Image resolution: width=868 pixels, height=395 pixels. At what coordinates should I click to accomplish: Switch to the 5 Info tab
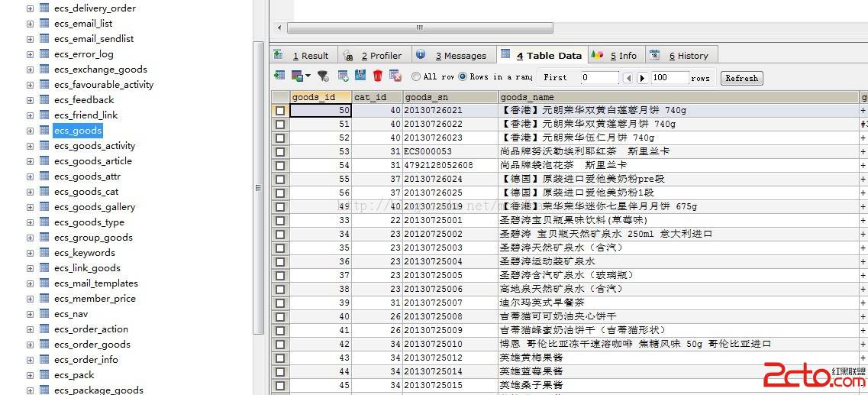[615, 56]
